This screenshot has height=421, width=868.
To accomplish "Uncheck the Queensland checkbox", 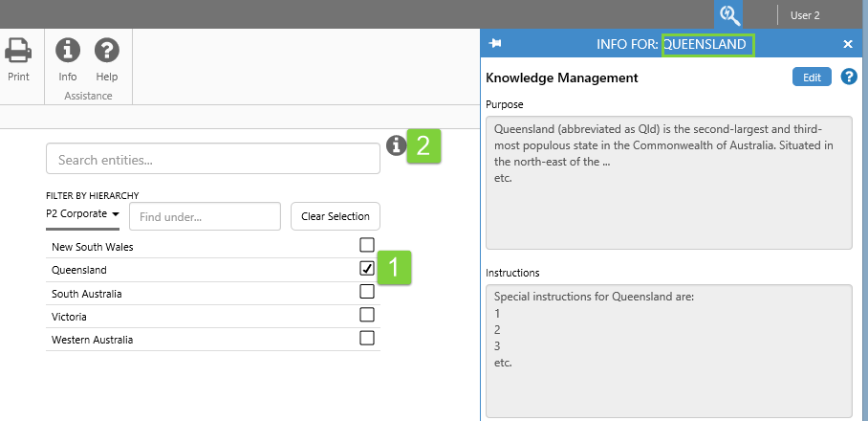I will click(x=366, y=269).
